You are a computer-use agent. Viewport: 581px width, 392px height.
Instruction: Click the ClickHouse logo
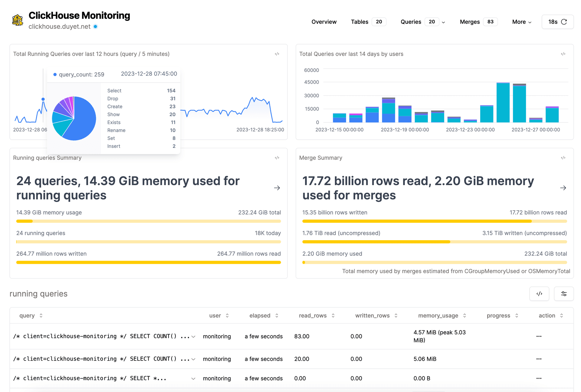(x=18, y=20)
